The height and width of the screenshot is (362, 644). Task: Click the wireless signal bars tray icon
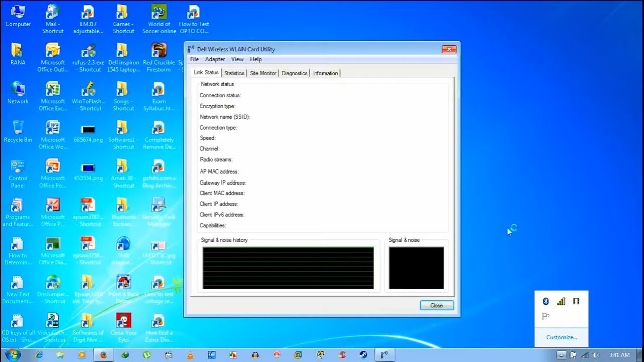[x=561, y=301]
